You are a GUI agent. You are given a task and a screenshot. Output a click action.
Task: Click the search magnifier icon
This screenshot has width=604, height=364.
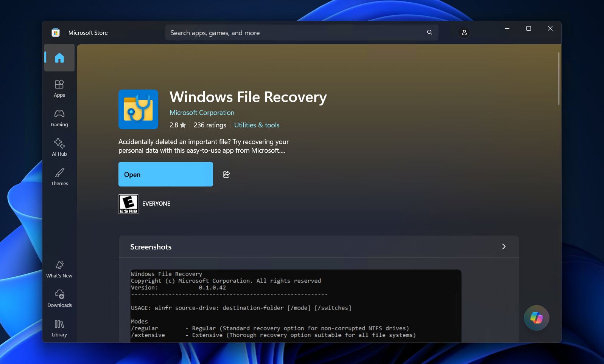coord(430,33)
